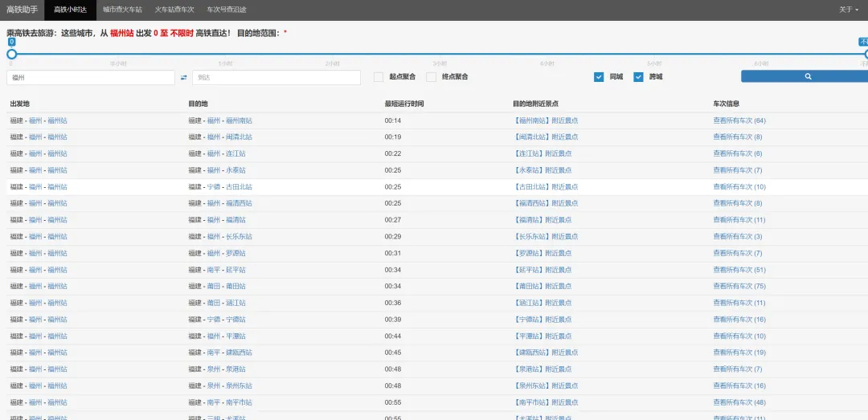
Task: Click the 车次信息 column header
Action: point(727,104)
